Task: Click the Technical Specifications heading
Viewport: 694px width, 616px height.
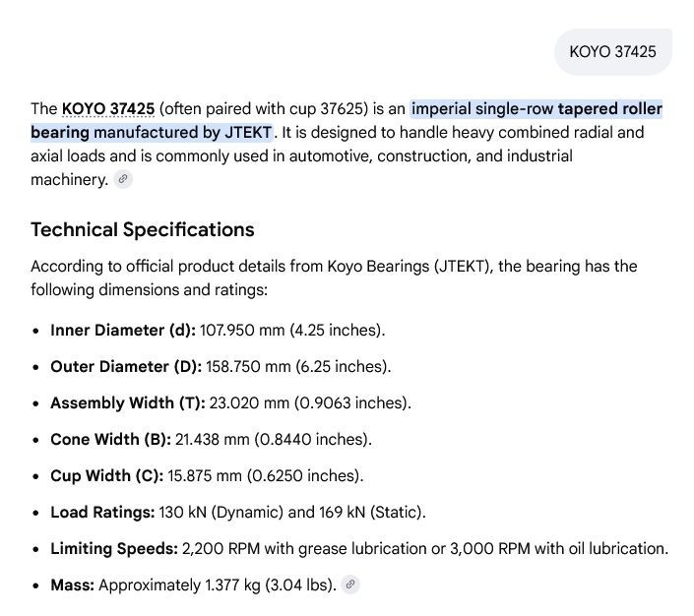Action: [x=143, y=229]
